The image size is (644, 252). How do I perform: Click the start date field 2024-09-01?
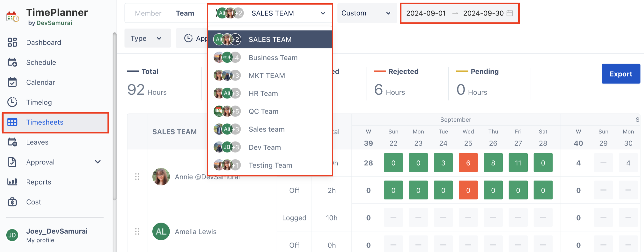pos(426,13)
